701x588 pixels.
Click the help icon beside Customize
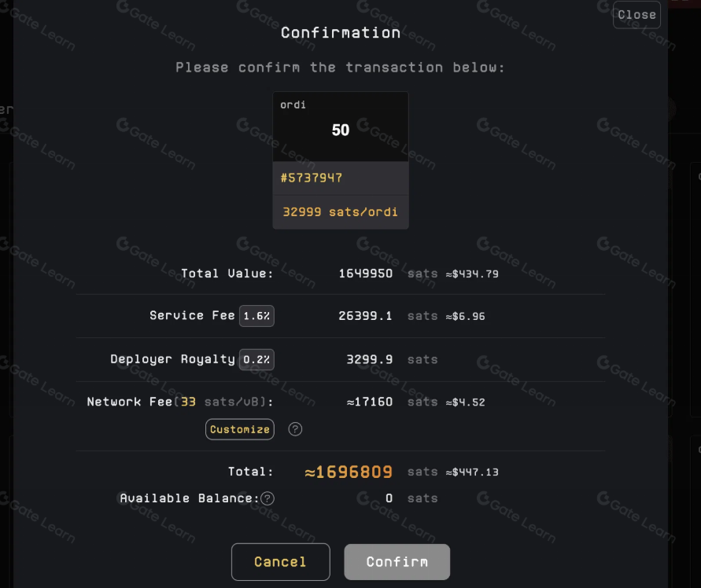[295, 429]
